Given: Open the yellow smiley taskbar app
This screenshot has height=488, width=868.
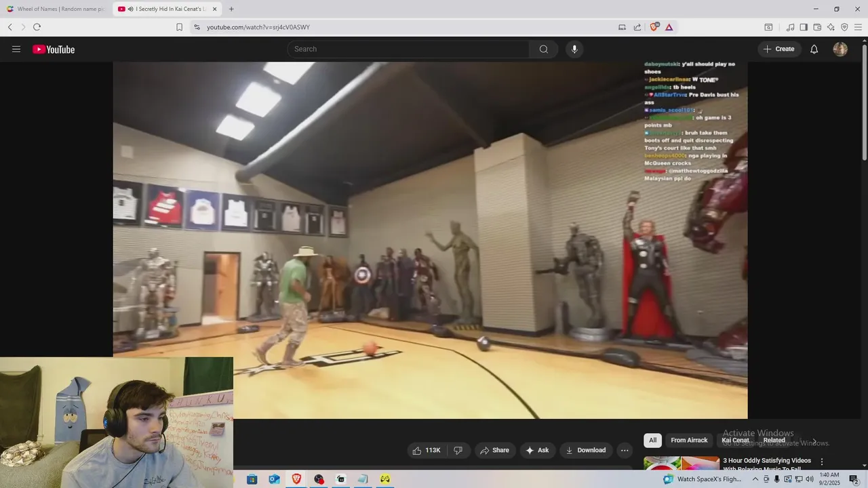Looking at the screenshot, I should (385, 479).
